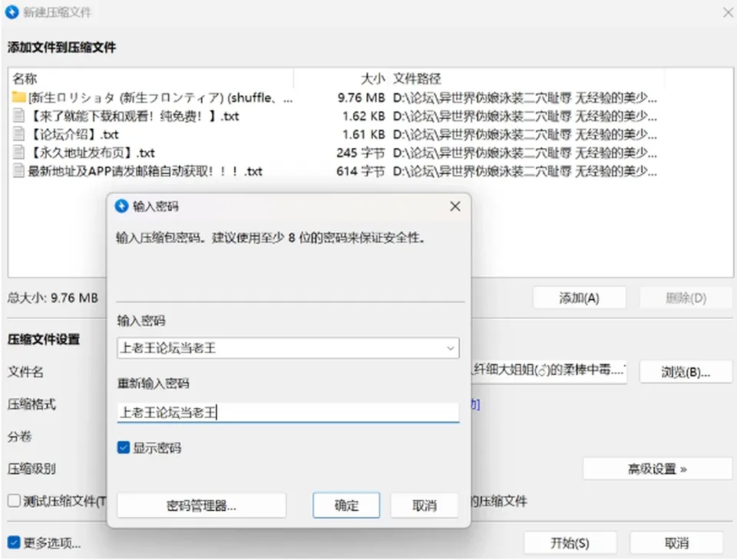This screenshot has height=560, width=737.
Task: Click the file icon beside 【论坛介绍】.txt
Action: [x=18, y=134]
